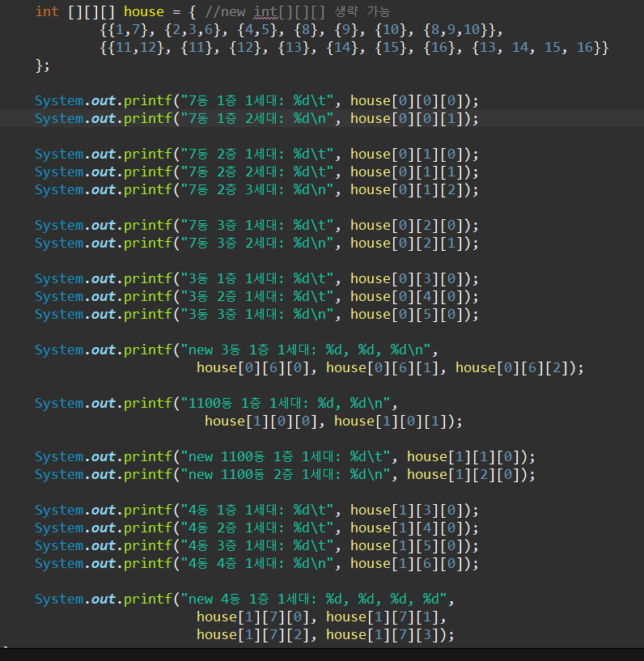
Task: Click the argument house[1][7][1]
Action: point(382,617)
